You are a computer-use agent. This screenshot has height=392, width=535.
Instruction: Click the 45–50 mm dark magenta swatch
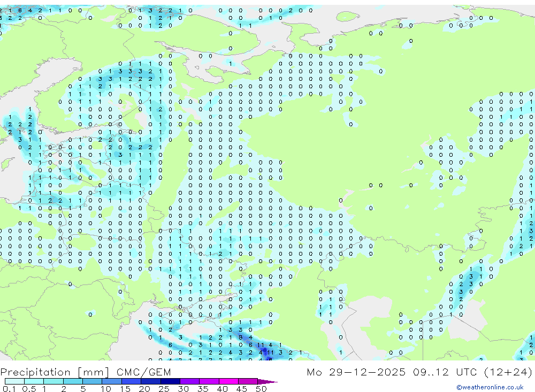click(x=248, y=381)
